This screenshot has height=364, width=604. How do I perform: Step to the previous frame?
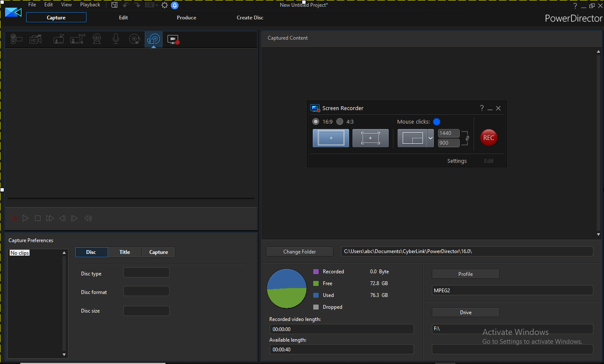(x=62, y=218)
